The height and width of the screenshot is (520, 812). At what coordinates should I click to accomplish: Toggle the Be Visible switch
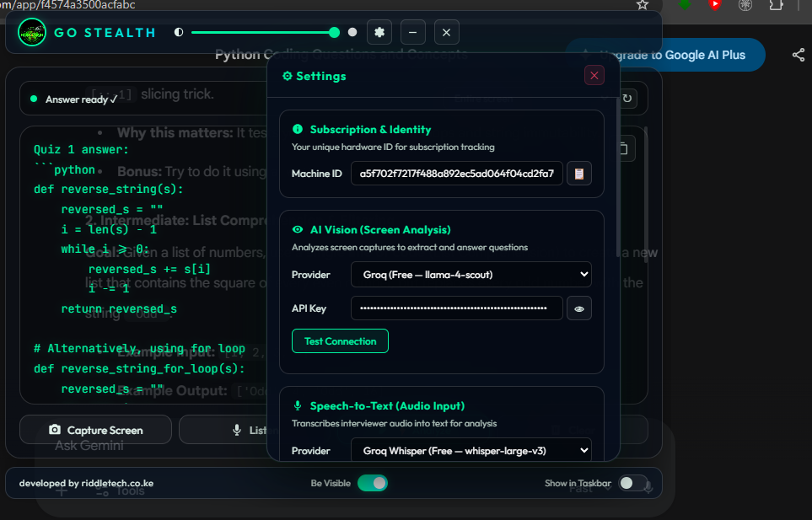point(373,483)
